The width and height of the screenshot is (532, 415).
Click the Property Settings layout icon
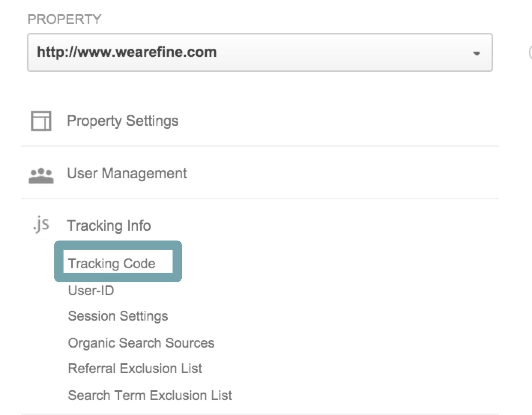click(x=41, y=121)
